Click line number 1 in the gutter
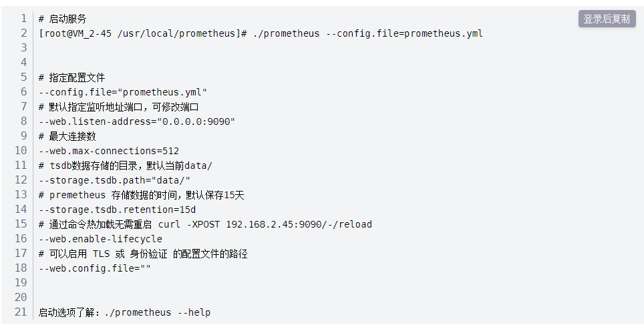This screenshot has width=644, height=325. point(24,19)
